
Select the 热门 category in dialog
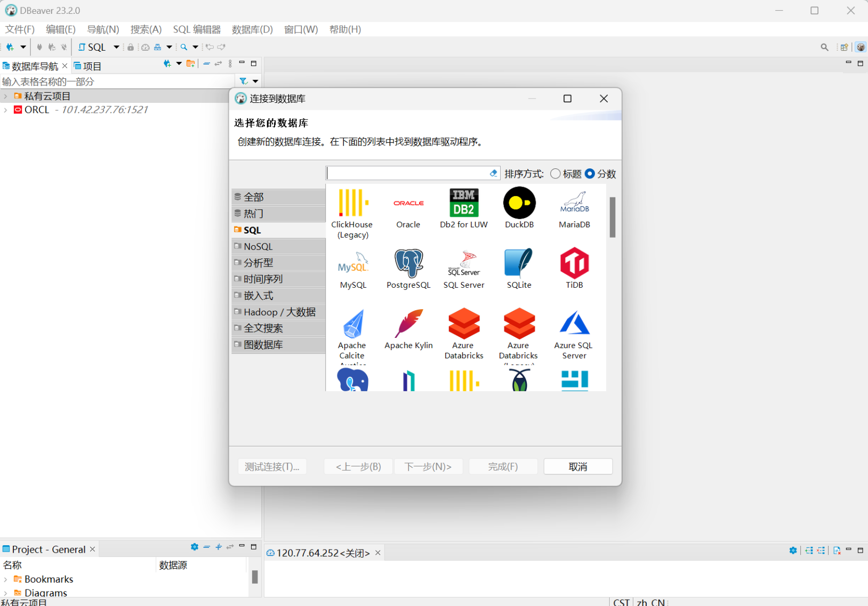point(278,213)
